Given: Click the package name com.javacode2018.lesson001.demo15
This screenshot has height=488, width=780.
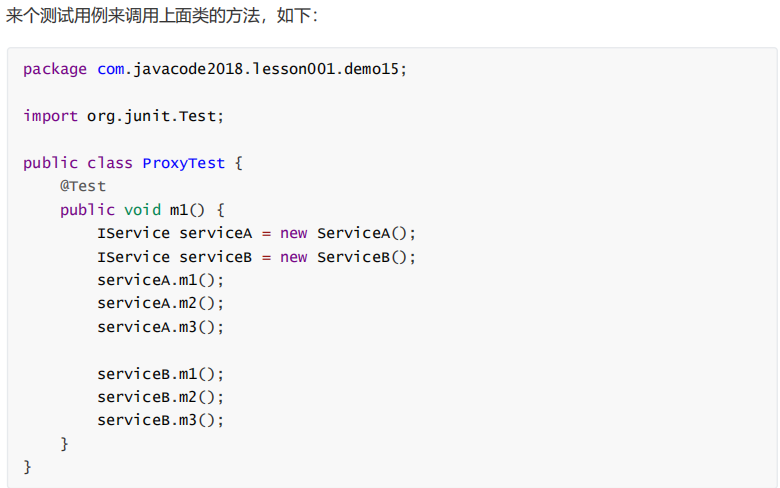Looking at the screenshot, I should [x=252, y=69].
